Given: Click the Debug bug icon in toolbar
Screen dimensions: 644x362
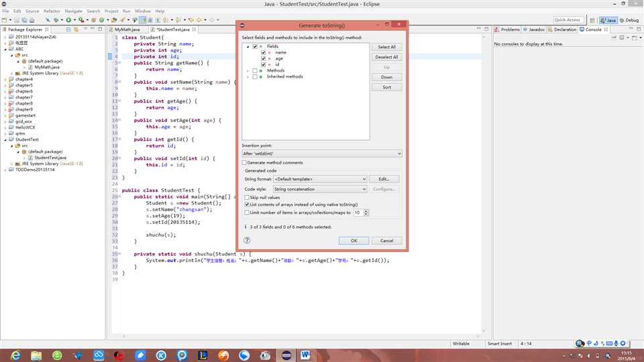Looking at the screenshot, I should [x=56, y=19].
